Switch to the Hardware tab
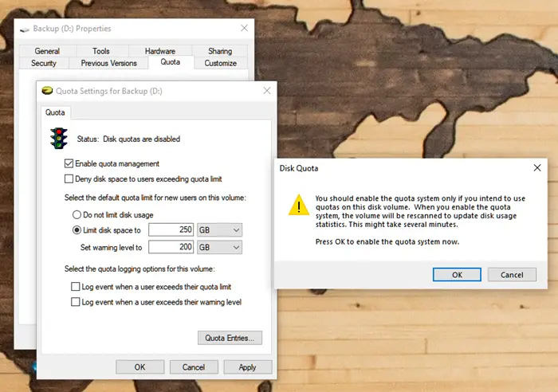The height and width of the screenshot is (392, 558). tap(160, 51)
